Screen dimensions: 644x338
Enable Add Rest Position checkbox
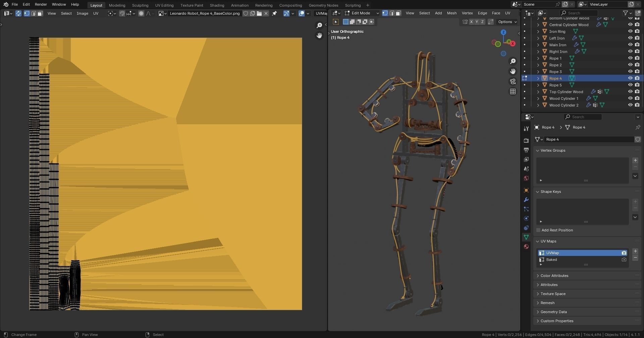538,230
